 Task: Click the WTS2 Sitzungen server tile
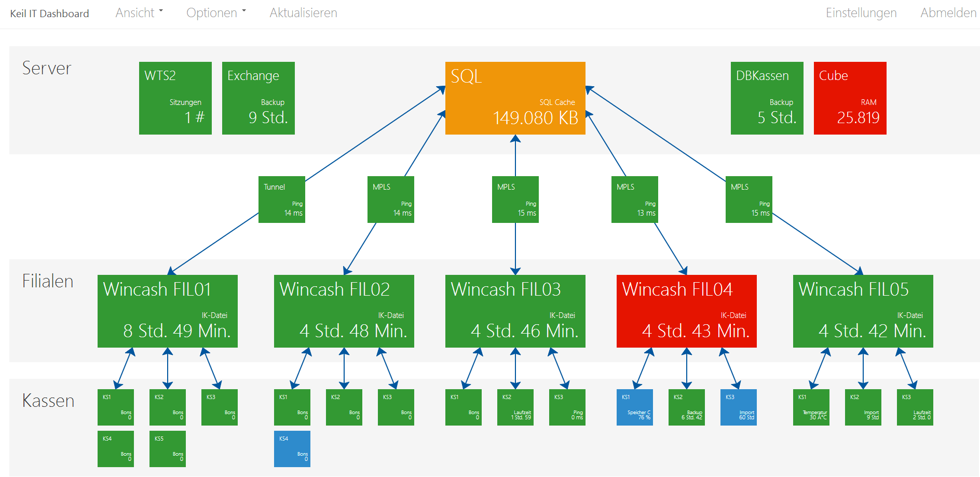pos(175,98)
